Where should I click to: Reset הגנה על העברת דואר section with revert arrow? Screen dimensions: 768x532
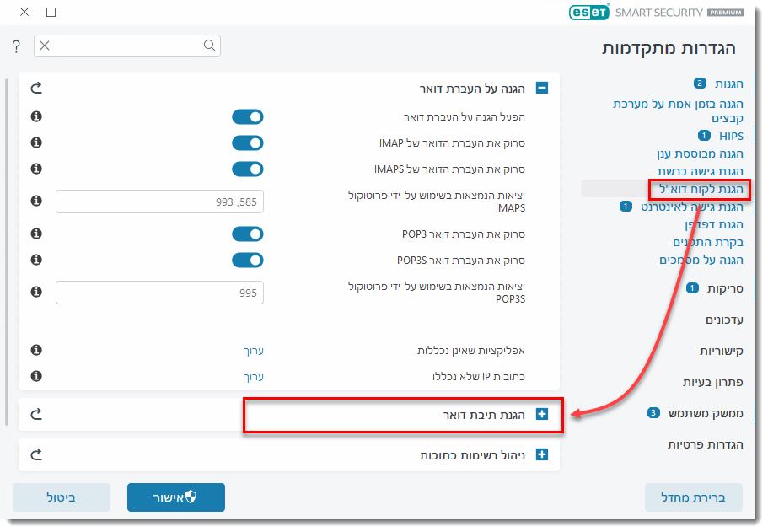click(36, 88)
